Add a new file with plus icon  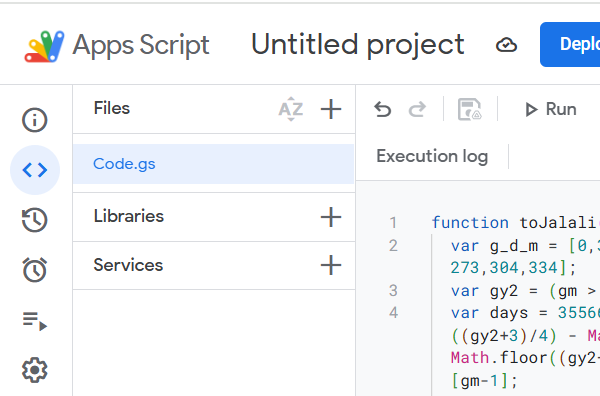tap(331, 109)
